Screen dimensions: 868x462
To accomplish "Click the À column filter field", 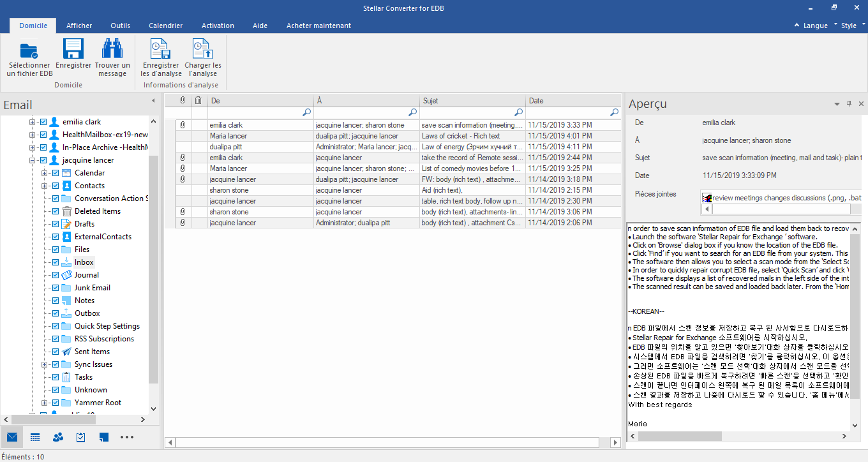I will click(366, 112).
